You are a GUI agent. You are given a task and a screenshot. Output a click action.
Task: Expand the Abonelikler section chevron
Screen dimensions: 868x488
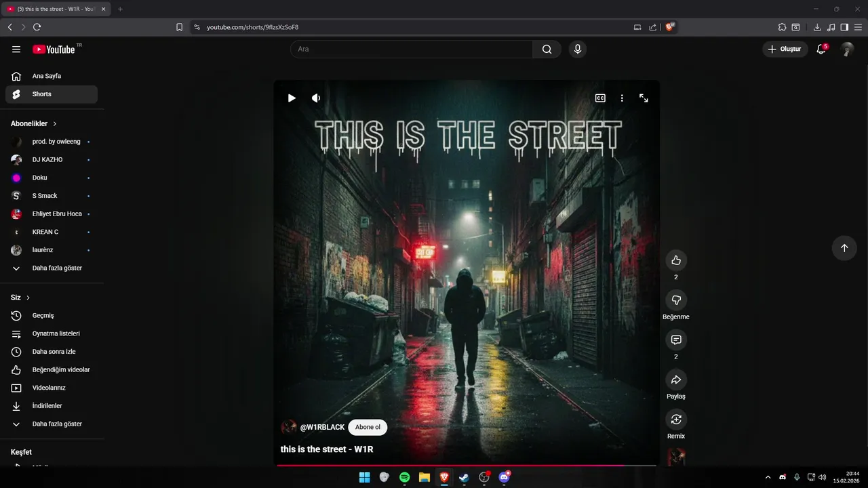55,124
